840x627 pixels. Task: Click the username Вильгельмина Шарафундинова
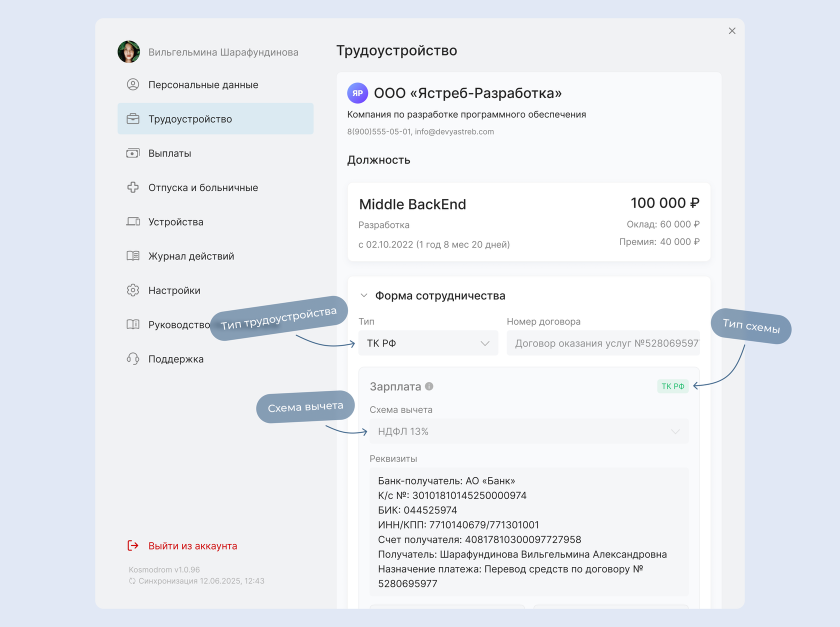223,52
